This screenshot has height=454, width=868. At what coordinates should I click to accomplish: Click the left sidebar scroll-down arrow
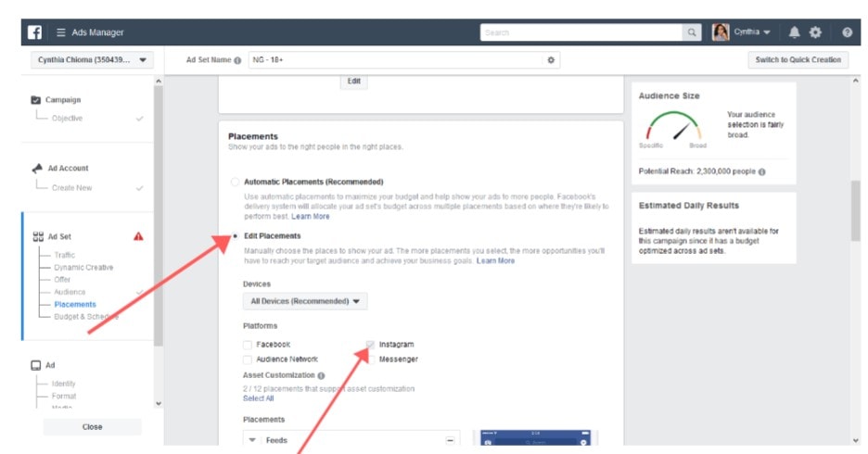(159, 404)
